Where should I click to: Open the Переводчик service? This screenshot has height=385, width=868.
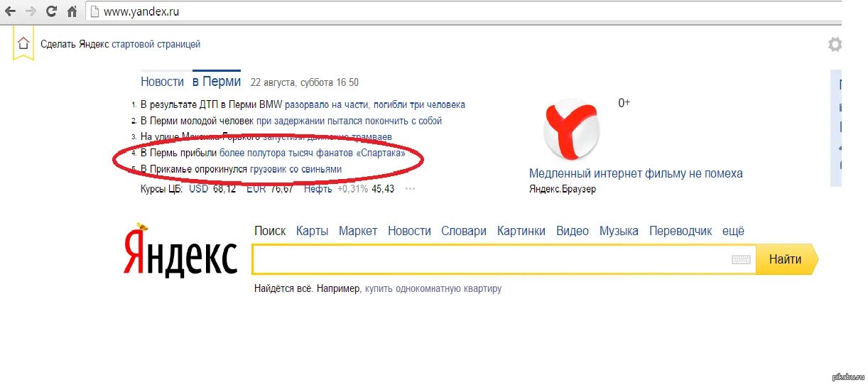point(680,231)
